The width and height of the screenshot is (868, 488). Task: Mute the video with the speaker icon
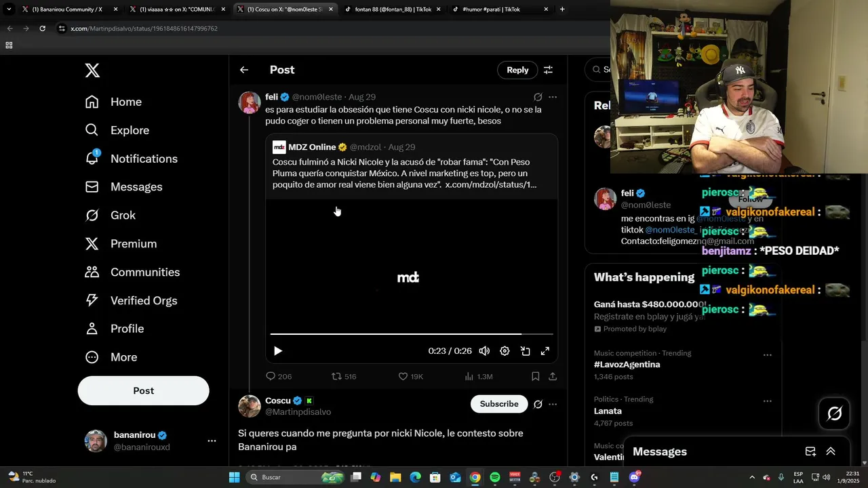(x=484, y=351)
